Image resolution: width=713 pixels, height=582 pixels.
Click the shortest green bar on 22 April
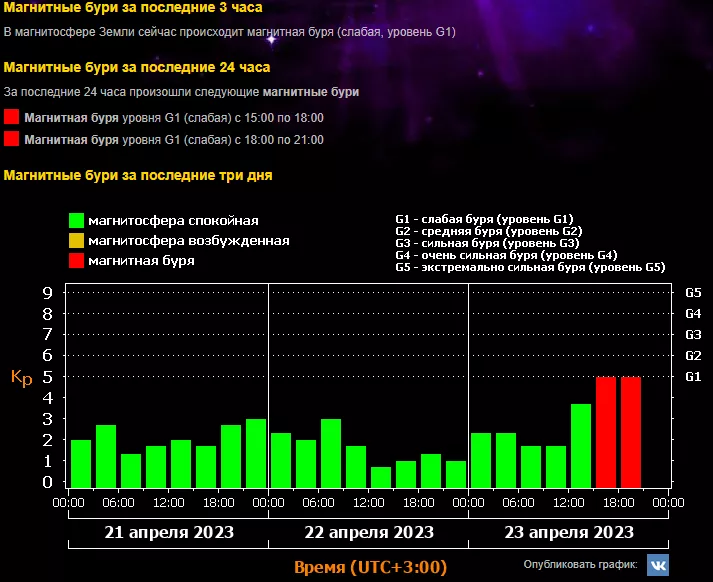click(x=381, y=476)
